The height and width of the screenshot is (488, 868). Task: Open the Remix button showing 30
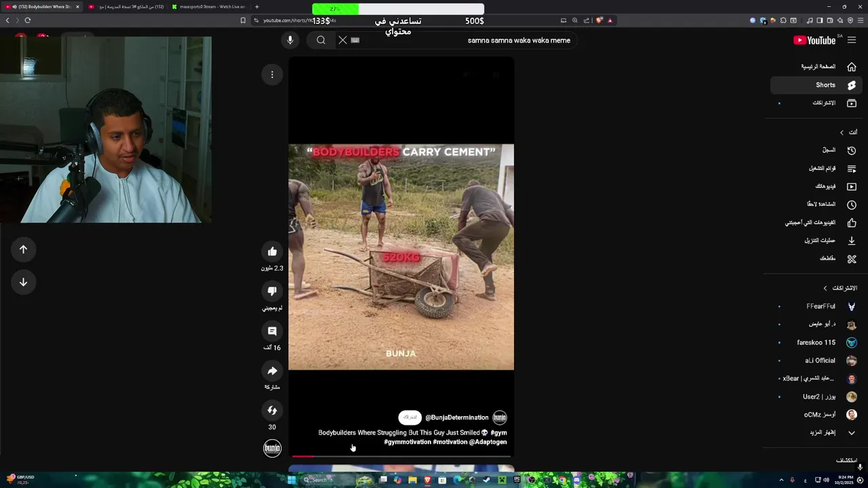[272, 410]
